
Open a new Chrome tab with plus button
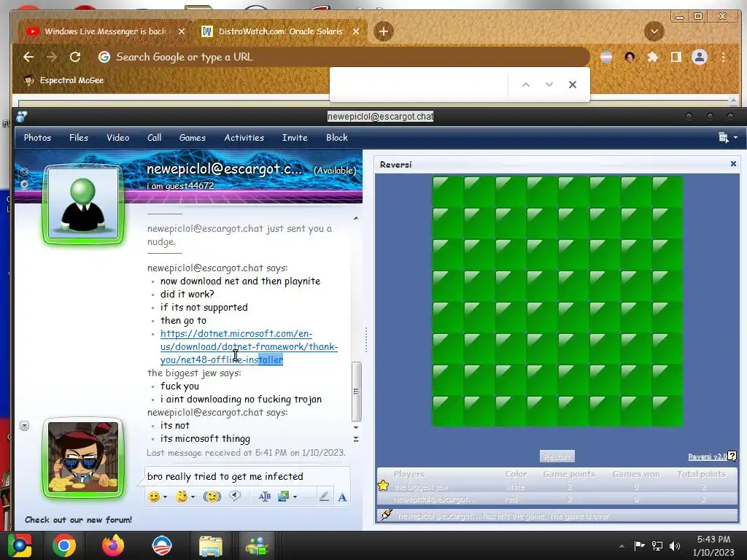(384, 31)
